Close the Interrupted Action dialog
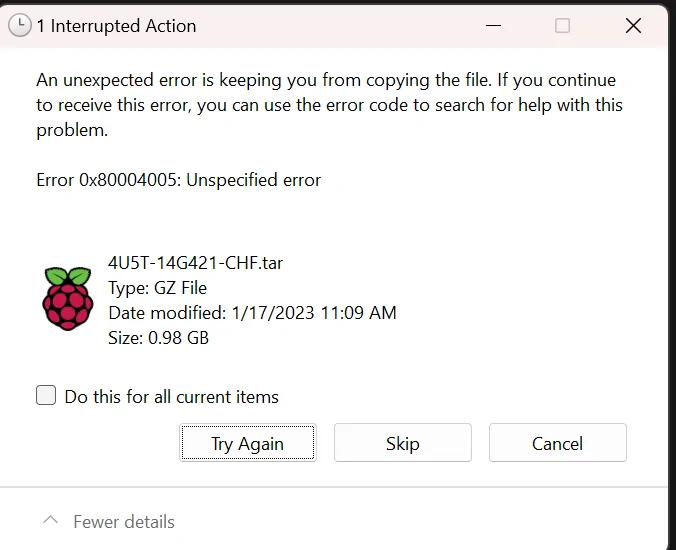Image resolution: width=676 pixels, height=550 pixels. coord(633,26)
